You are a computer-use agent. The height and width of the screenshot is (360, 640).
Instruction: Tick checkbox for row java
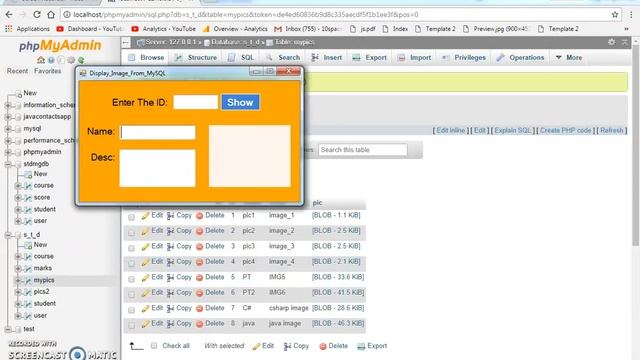click(x=131, y=325)
